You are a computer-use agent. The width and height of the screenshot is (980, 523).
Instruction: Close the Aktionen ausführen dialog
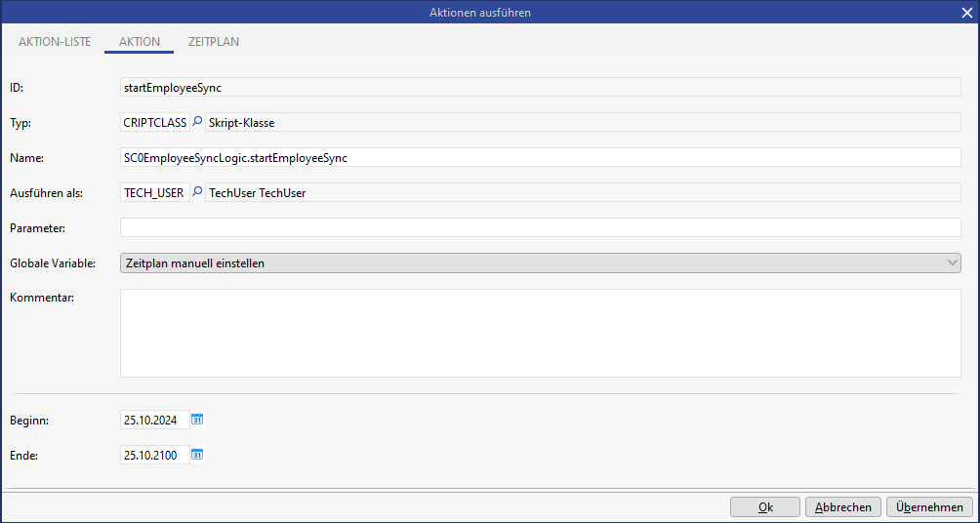point(966,13)
